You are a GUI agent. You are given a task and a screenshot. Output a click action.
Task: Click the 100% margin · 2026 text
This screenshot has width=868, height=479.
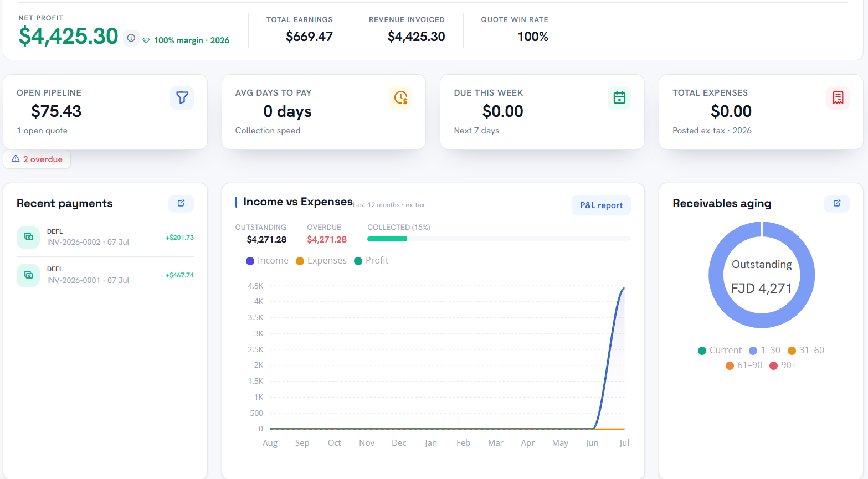tap(192, 40)
